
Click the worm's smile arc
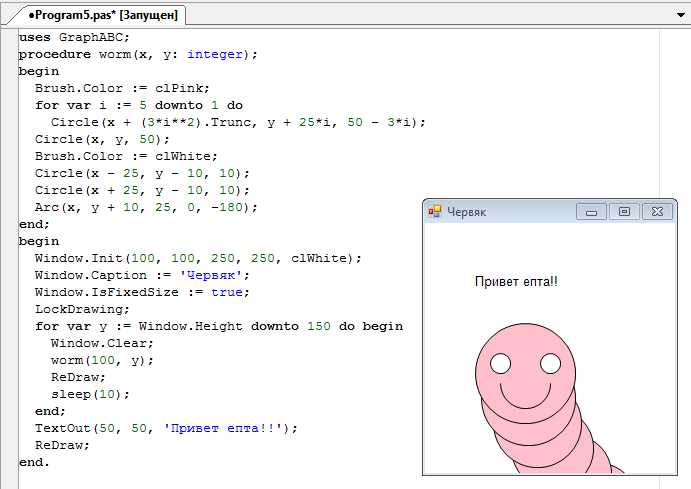(x=525, y=396)
